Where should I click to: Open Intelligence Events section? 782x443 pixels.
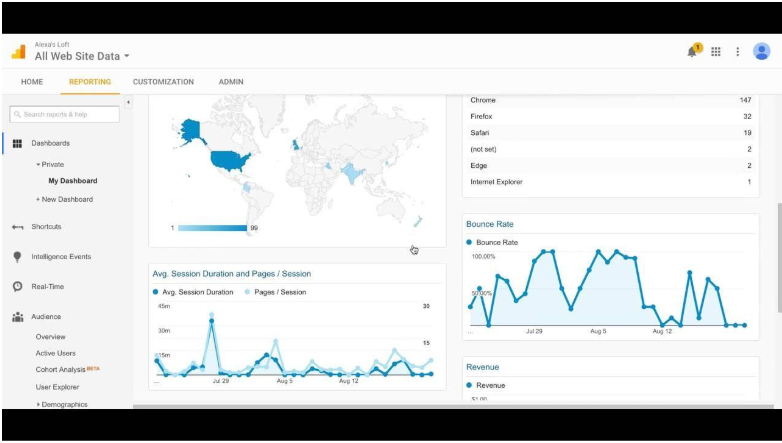61,256
